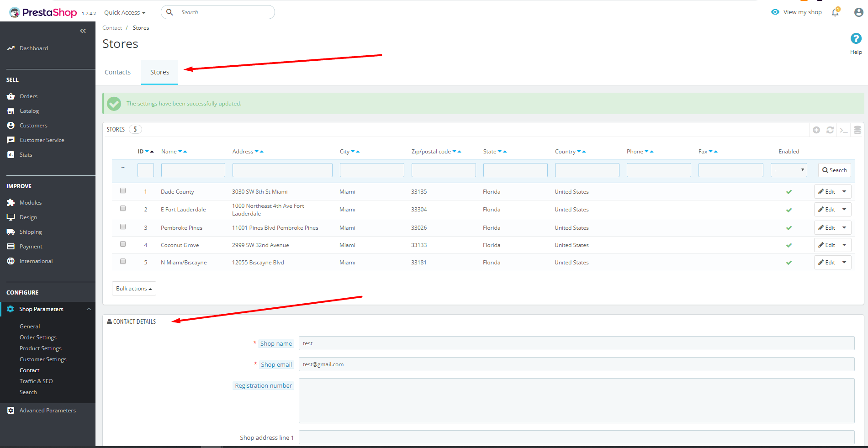
Task: Open Shipping in the sidebar
Action: click(31, 232)
